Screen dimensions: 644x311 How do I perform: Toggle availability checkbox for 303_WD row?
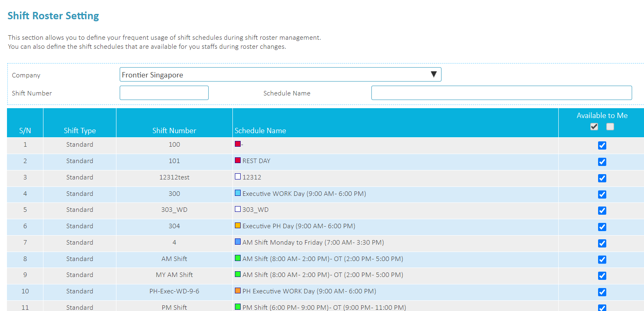pos(602,211)
